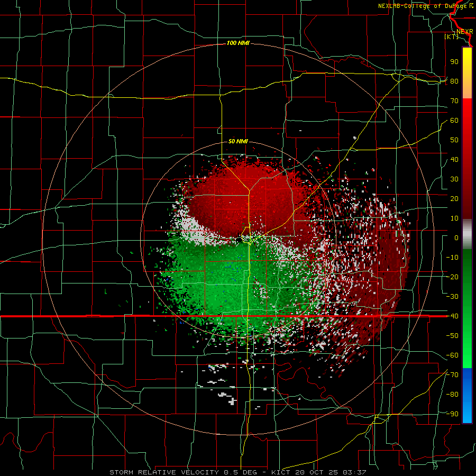Select the positive 50 scale value
Viewport: 476px width, 476px height.
click(x=454, y=140)
